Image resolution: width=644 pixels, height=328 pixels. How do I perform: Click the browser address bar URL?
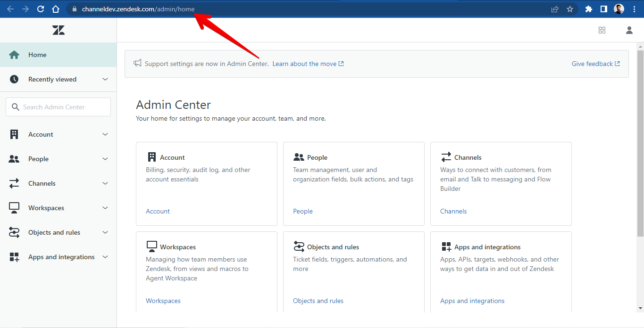[x=138, y=9]
